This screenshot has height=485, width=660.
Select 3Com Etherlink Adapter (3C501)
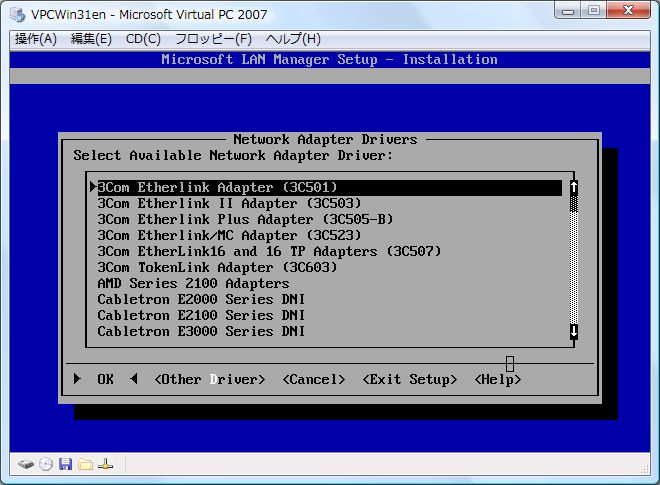[x=330, y=188]
